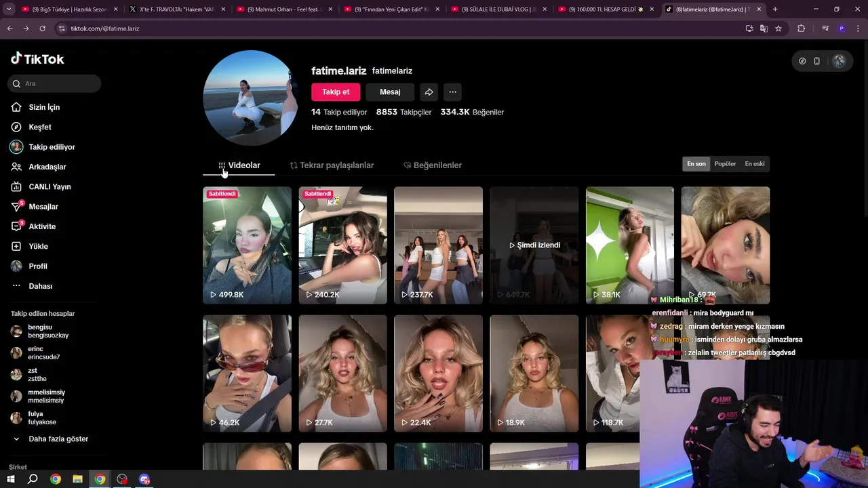Click the address bar URL
The image size is (868, 488).
105,28
